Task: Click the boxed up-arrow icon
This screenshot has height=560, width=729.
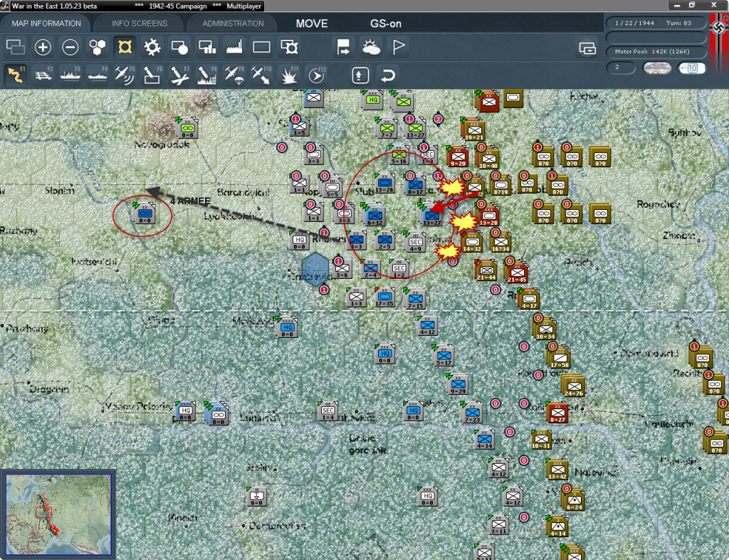Action: pyautogui.click(x=360, y=75)
